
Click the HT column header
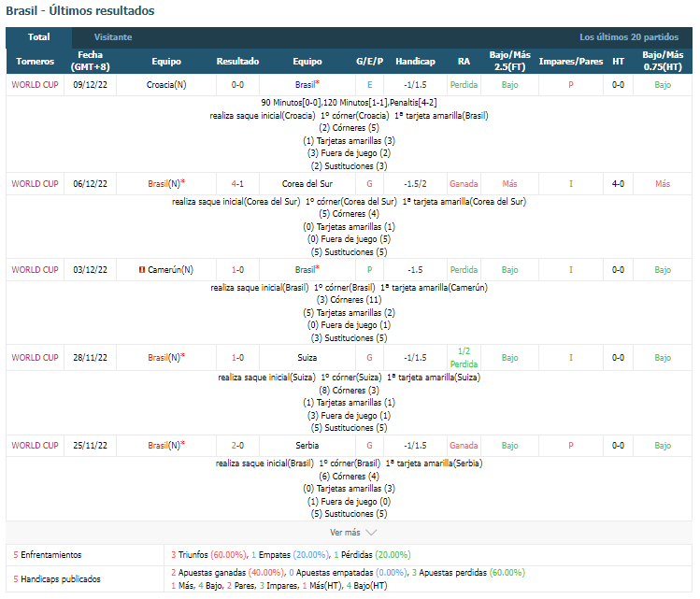tap(618, 61)
